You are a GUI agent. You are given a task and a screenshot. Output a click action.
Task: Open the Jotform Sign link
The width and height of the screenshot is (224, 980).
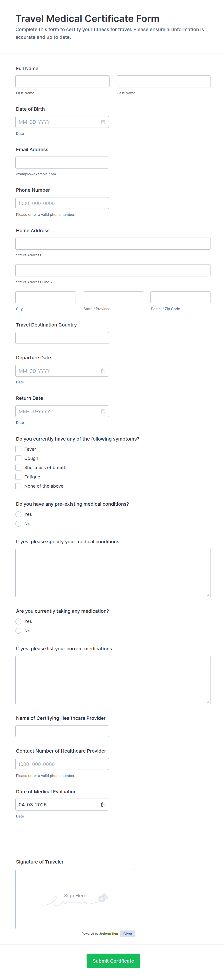pos(108,934)
